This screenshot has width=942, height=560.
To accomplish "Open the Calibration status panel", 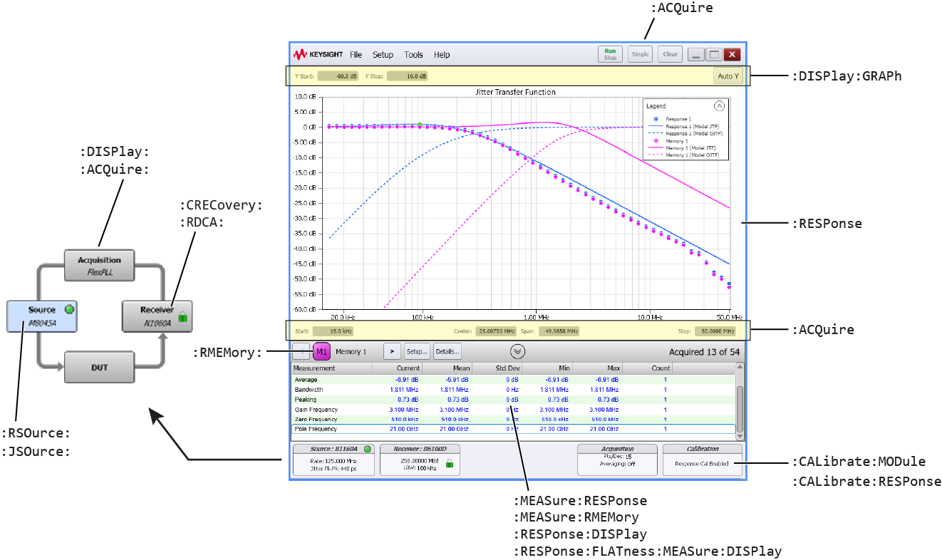I will click(703, 461).
